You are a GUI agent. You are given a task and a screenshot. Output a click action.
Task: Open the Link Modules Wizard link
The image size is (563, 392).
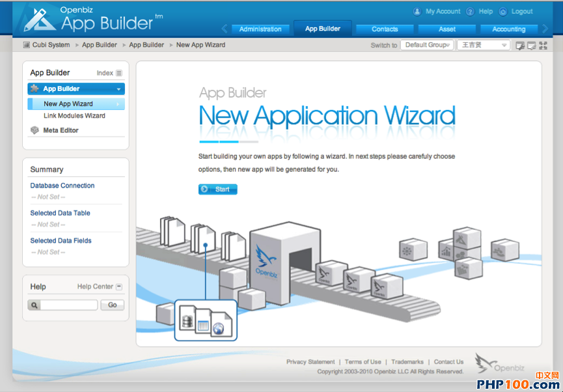[74, 116]
